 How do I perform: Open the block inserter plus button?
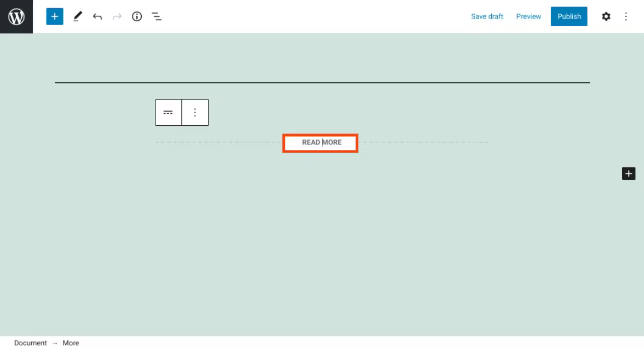(55, 16)
